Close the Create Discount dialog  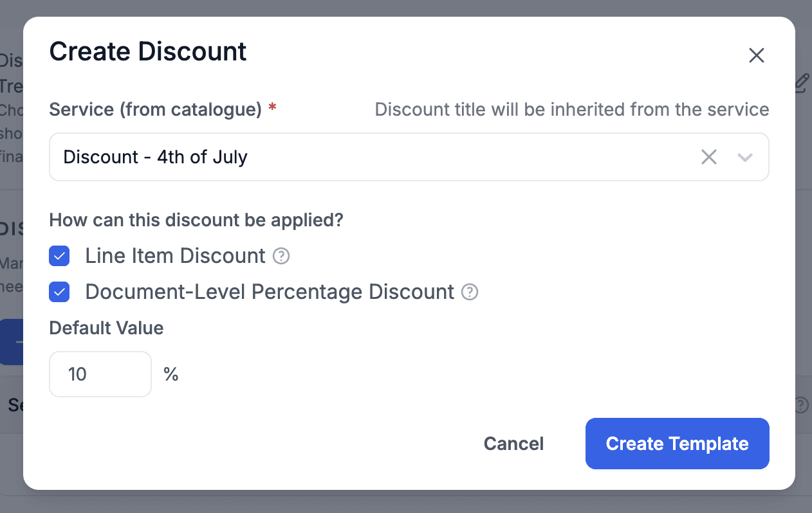pos(757,56)
